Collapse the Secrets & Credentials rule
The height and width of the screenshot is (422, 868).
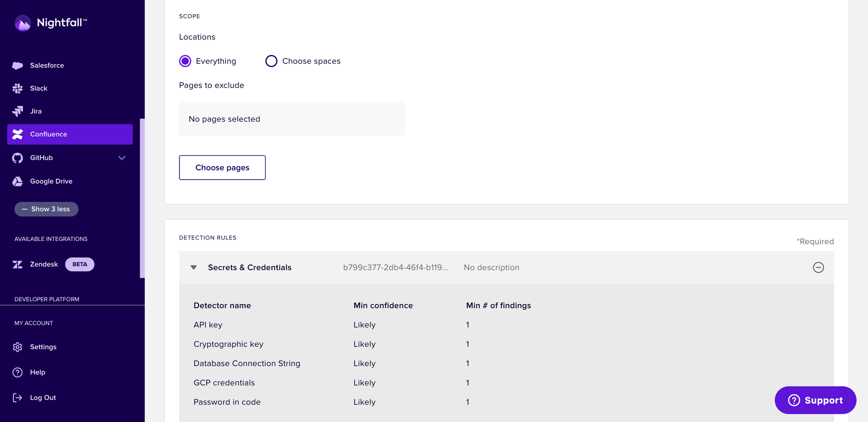tap(194, 267)
